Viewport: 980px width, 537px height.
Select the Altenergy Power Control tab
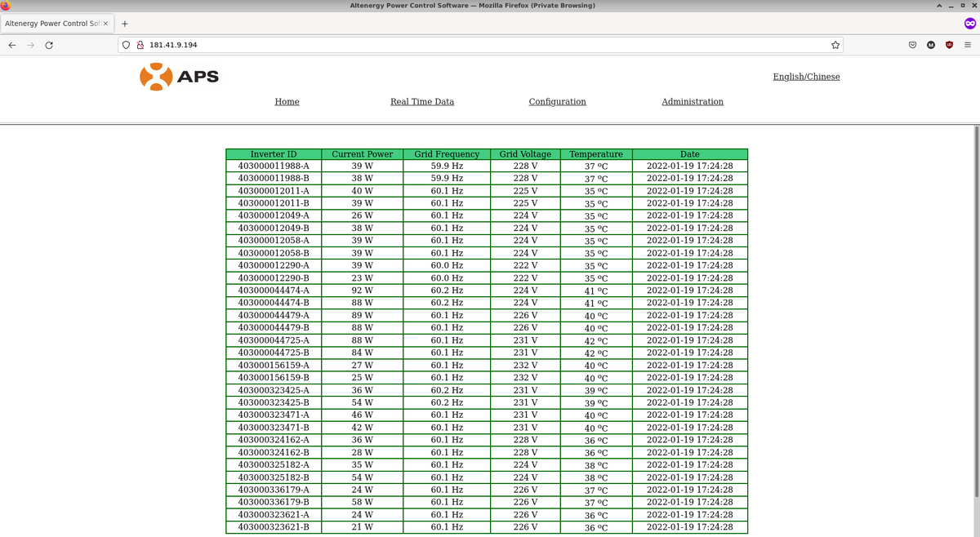pos(58,24)
